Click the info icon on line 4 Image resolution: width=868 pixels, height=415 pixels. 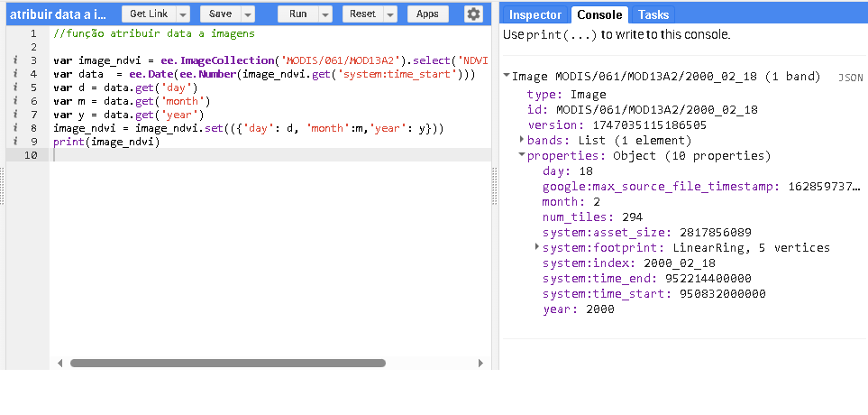click(x=17, y=74)
